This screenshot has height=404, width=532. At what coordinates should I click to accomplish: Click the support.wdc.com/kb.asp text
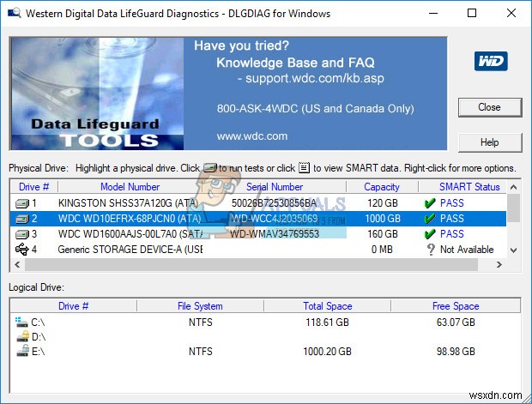[315, 78]
